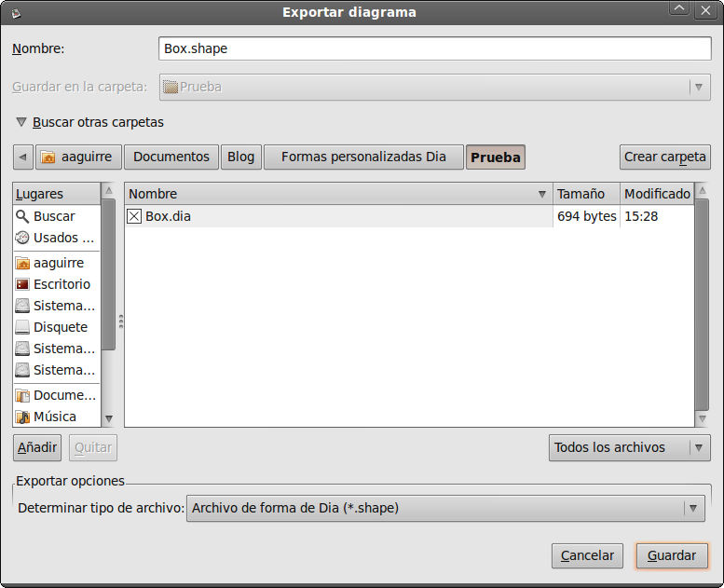Viewport: 724px width, 588px height.
Task: Click the Disquete floppy drive icon
Action: [x=22, y=327]
